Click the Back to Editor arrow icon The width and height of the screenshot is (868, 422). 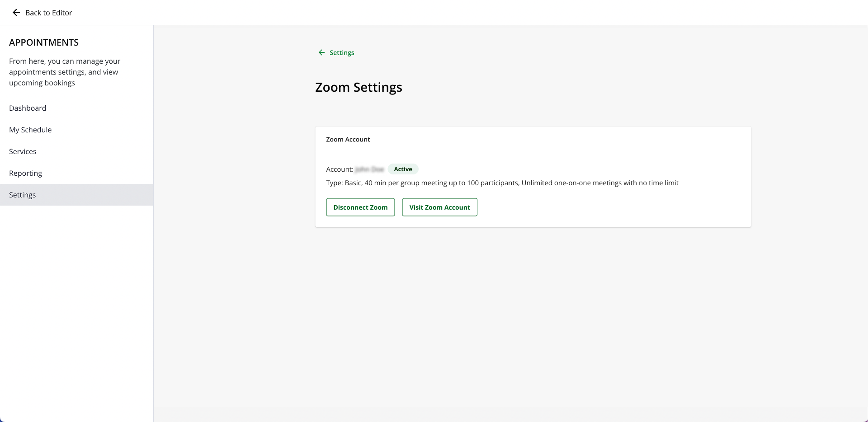point(16,13)
